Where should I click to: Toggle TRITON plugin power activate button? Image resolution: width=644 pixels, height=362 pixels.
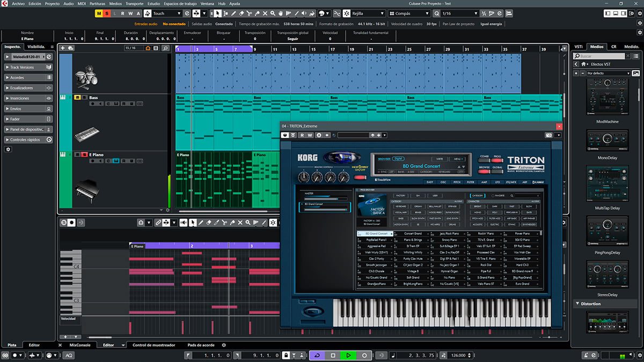coord(285,135)
